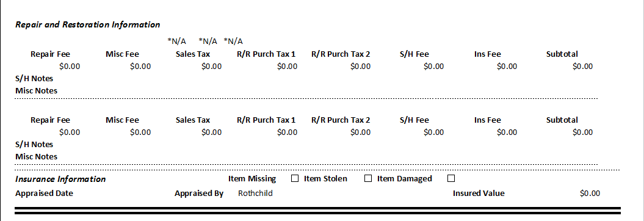Check the Item Missing checkbox
This screenshot has width=644, height=221.
point(294,179)
